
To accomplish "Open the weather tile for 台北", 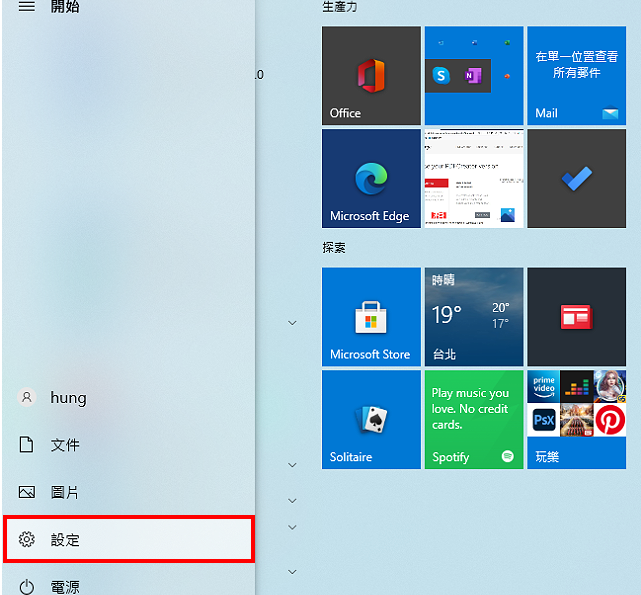I will click(x=474, y=317).
